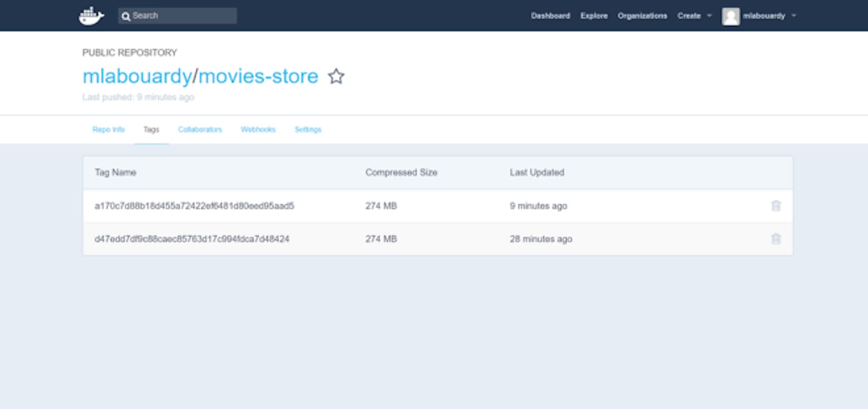The height and width of the screenshot is (409, 868).
Task: Click the search magnifier icon
Action: coord(126,16)
